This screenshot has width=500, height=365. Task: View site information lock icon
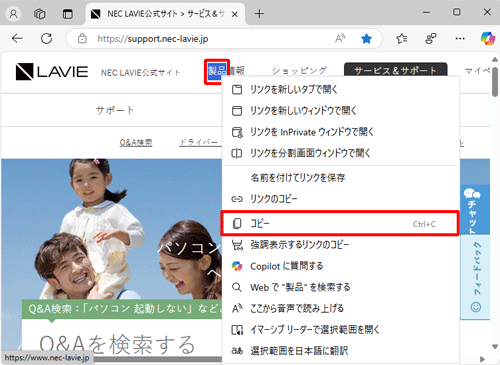tap(82, 39)
